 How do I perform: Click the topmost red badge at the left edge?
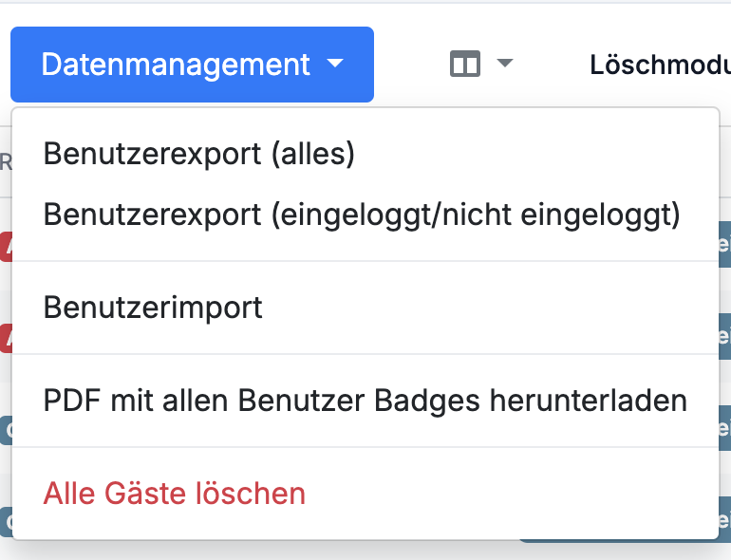pyautogui.click(x=6, y=246)
